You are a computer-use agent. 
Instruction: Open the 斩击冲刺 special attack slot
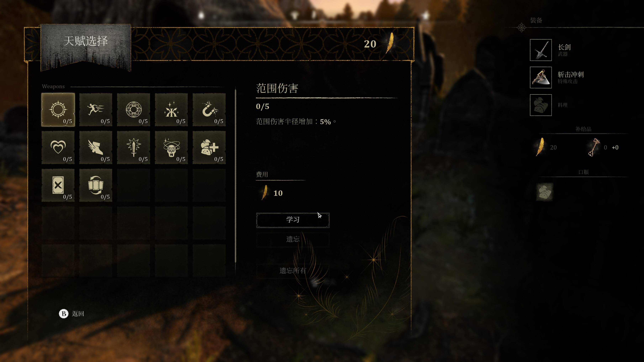[x=541, y=78]
